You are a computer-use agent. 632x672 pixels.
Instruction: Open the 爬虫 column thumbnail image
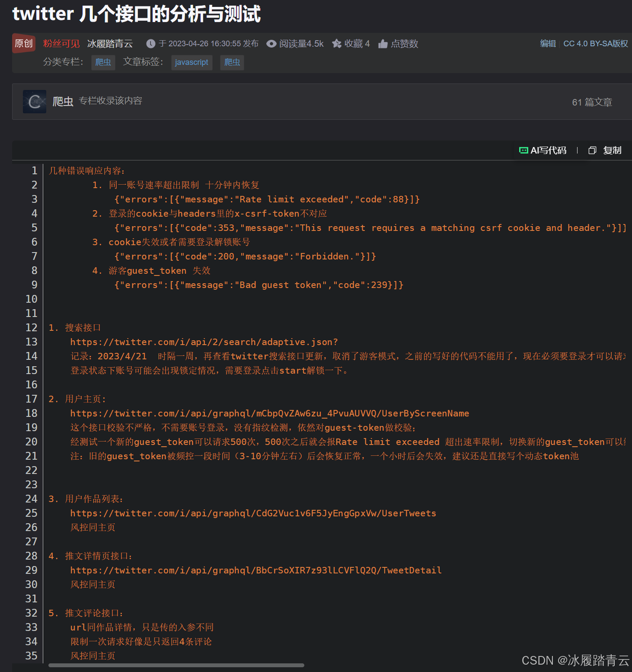click(x=35, y=102)
